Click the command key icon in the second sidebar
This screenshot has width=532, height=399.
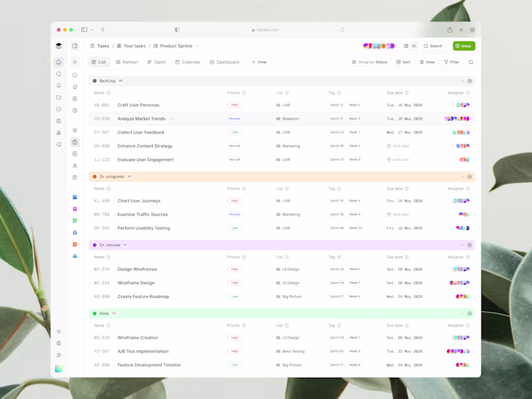point(75,62)
